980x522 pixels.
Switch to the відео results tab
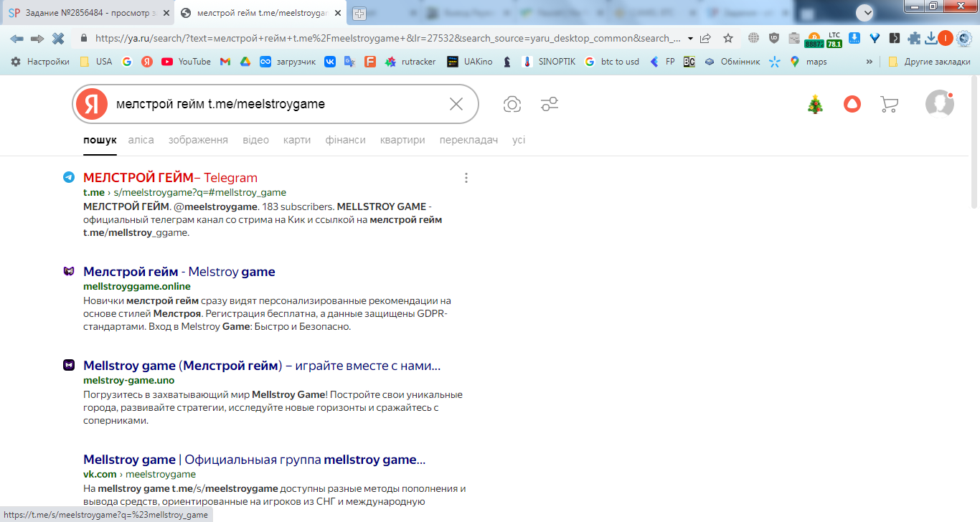pyautogui.click(x=255, y=140)
